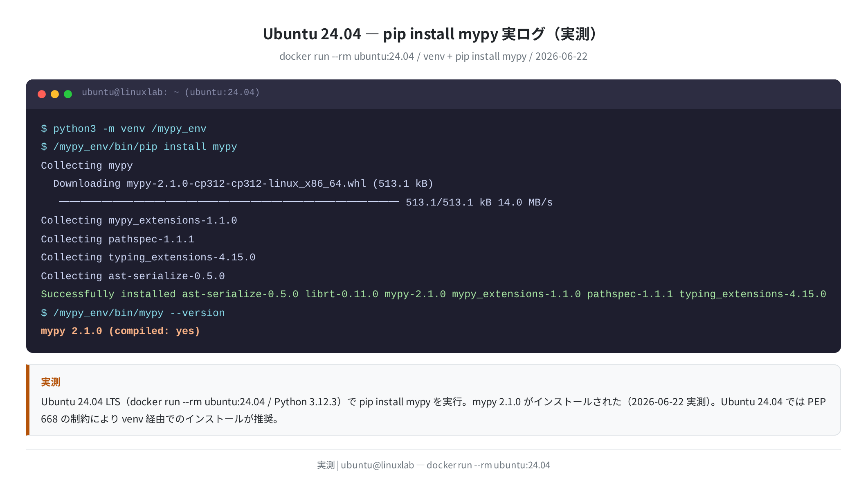Click the orange 実測 label in the note box
The height and width of the screenshot is (488, 868).
(x=51, y=382)
